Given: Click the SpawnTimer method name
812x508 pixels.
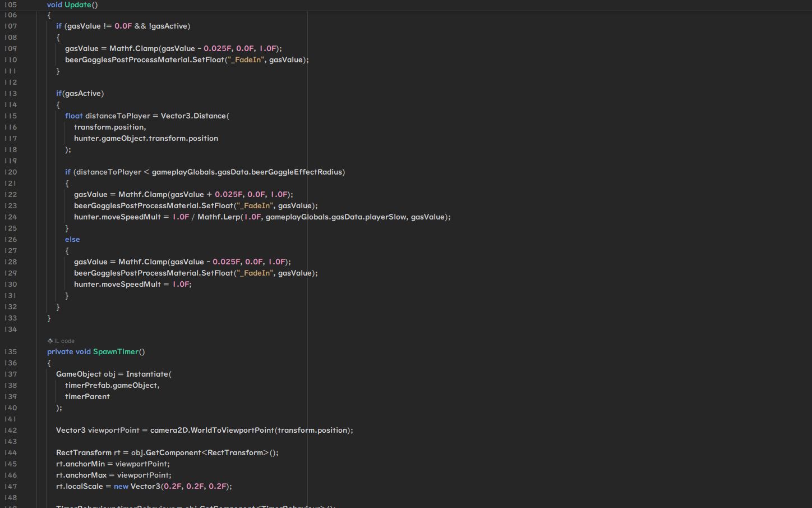Looking at the screenshot, I should [x=116, y=351].
